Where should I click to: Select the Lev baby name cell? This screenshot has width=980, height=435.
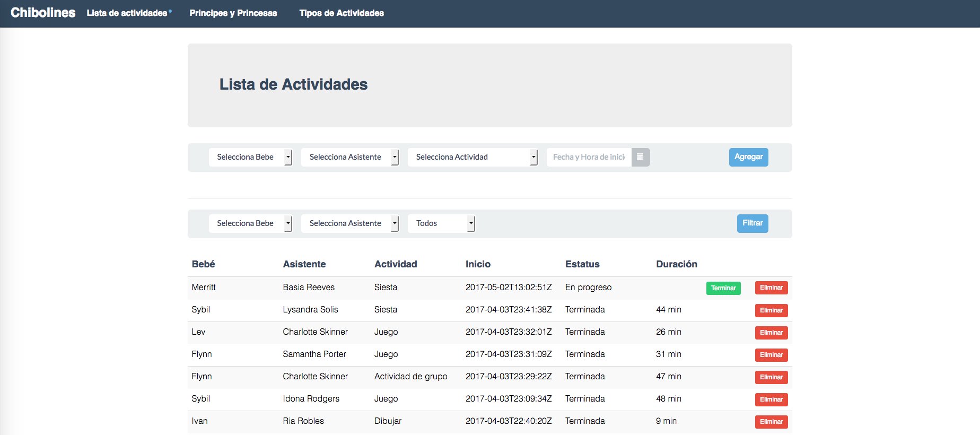click(198, 332)
